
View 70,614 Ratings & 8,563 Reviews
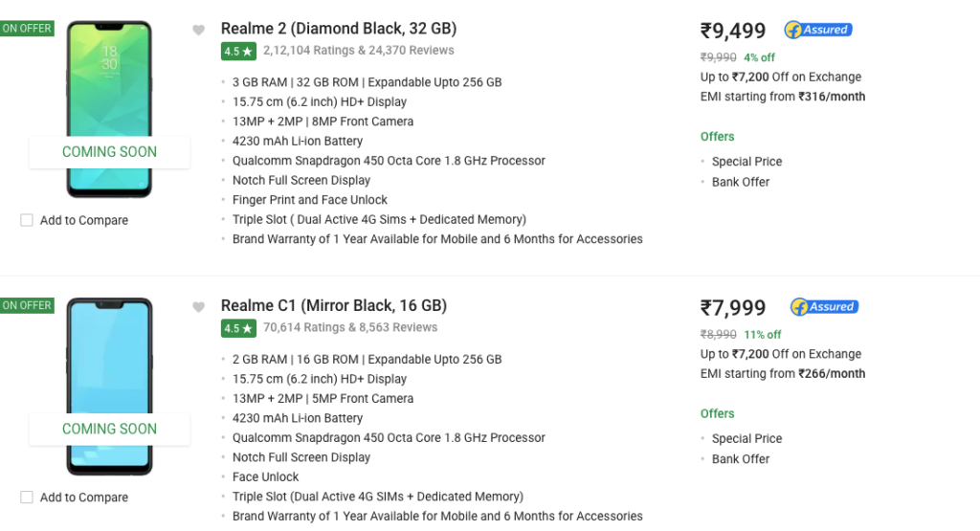pyautogui.click(x=350, y=328)
